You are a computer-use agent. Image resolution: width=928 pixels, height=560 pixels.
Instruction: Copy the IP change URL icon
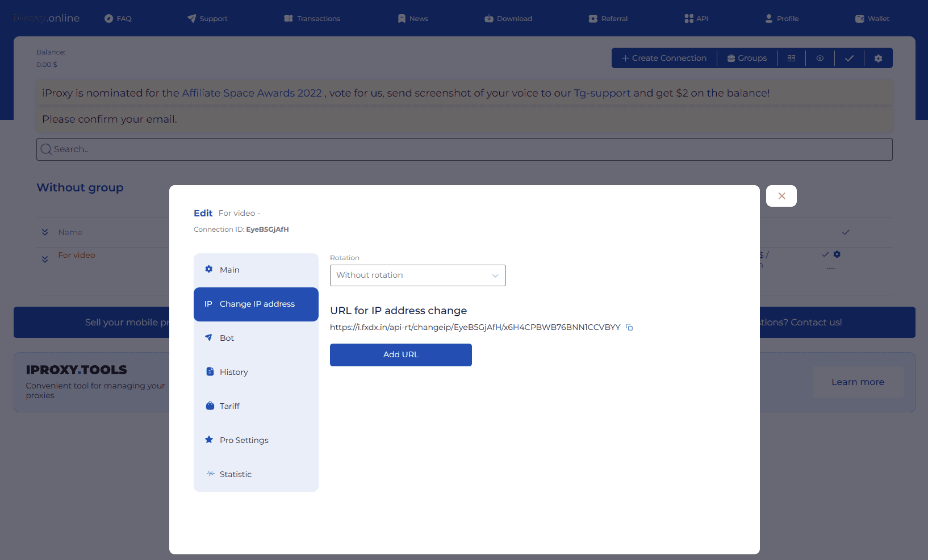(629, 327)
